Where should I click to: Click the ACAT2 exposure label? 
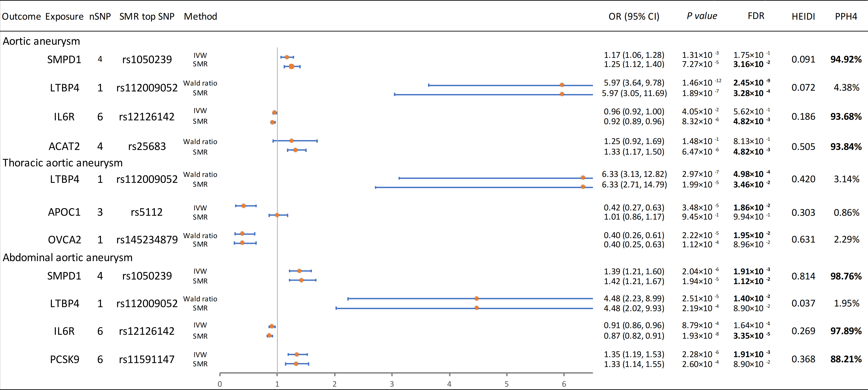(64, 146)
